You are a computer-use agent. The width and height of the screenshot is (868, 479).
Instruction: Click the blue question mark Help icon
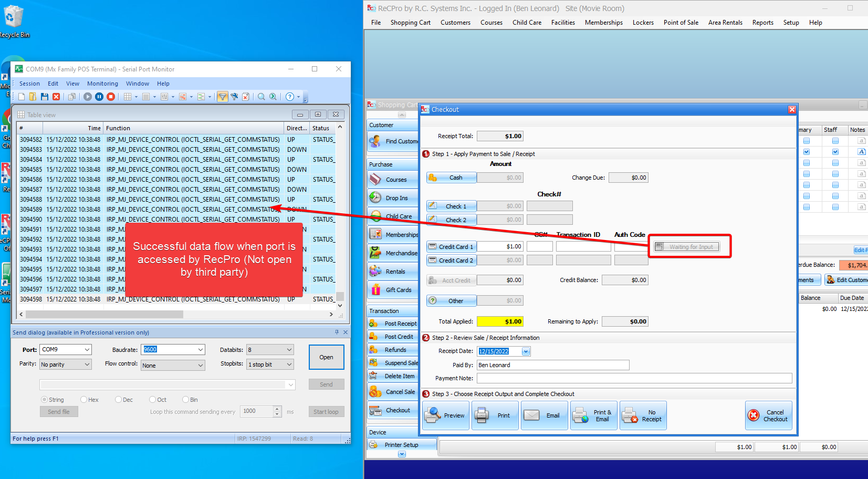pos(290,97)
